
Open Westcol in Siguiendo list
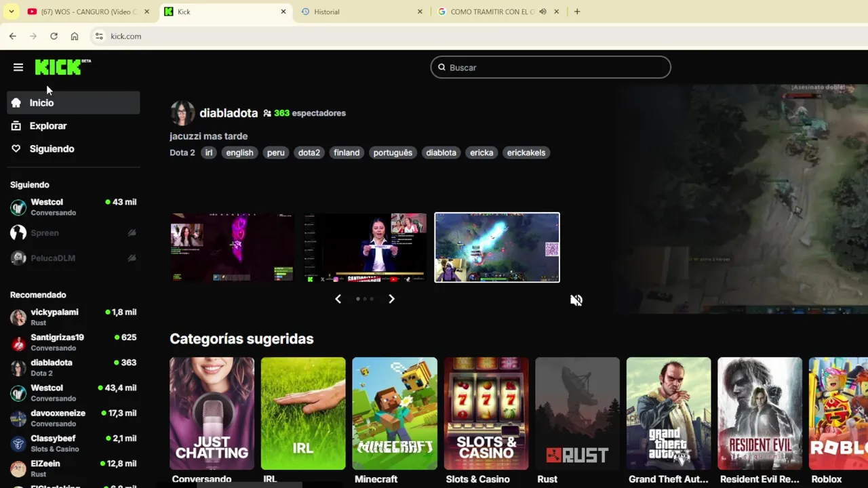(73, 207)
